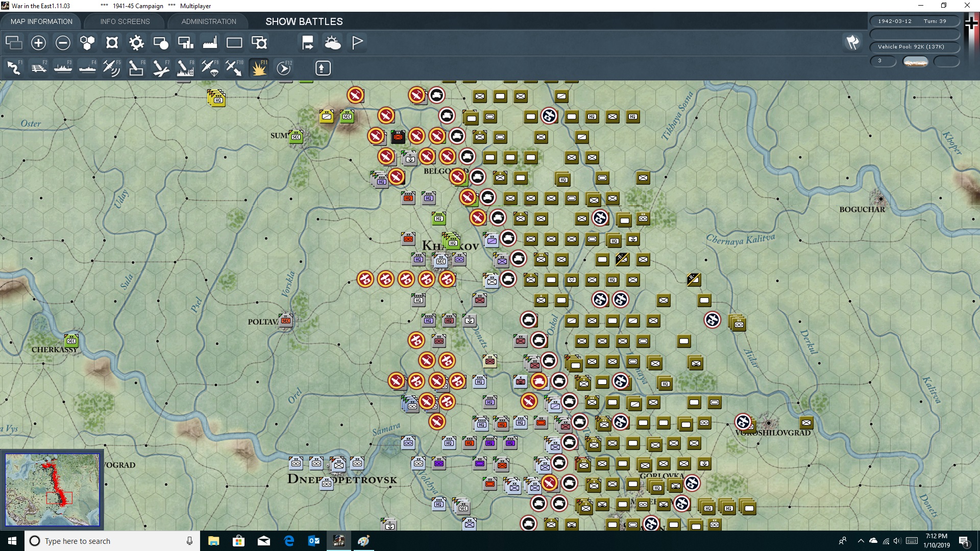Toggle the victory flag locations display
The width and height of the screenshot is (980, 551).
[357, 42]
